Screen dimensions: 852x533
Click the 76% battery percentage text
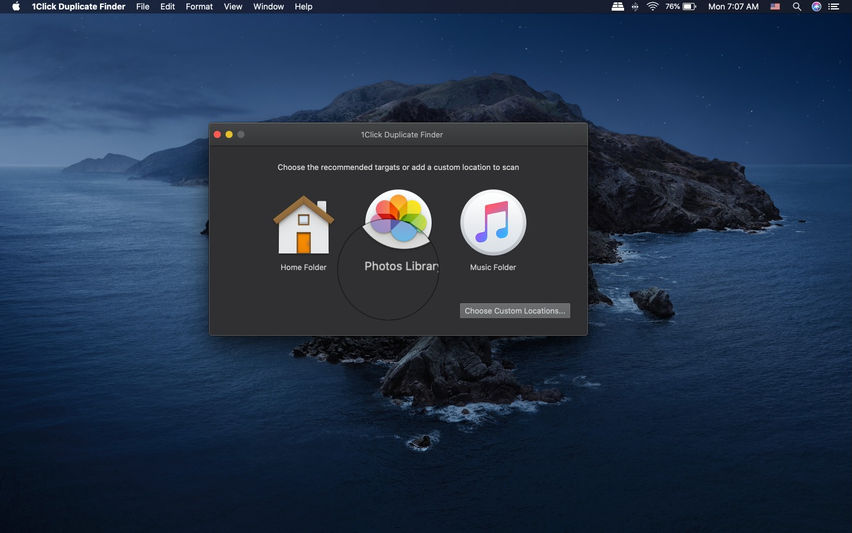click(673, 7)
